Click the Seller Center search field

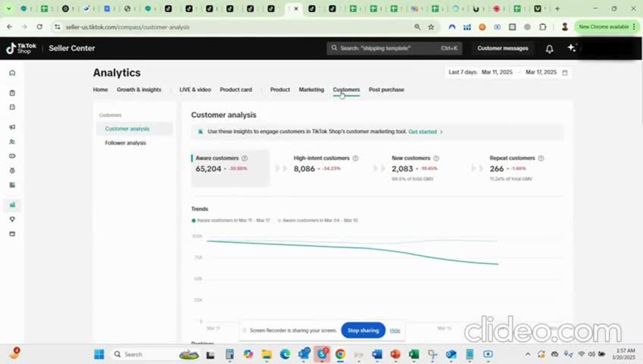point(395,48)
